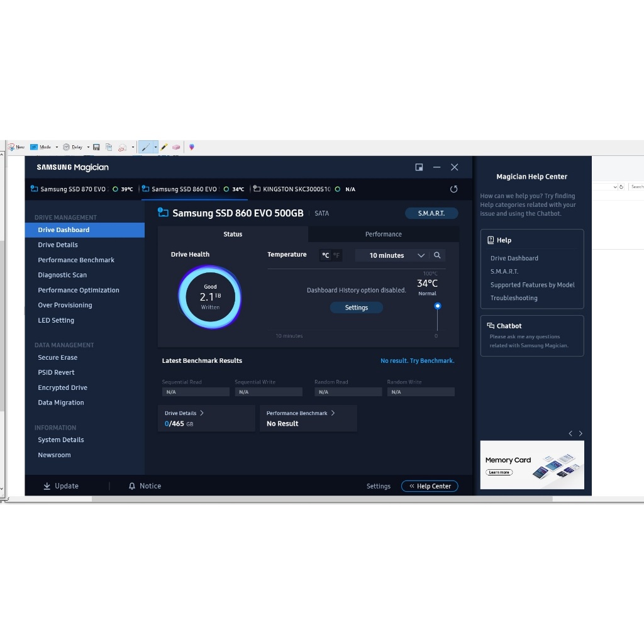The height and width of the screenshot is (644, 644).
Task: Select the °C temperature unit
Action: [x=325, y=255]
